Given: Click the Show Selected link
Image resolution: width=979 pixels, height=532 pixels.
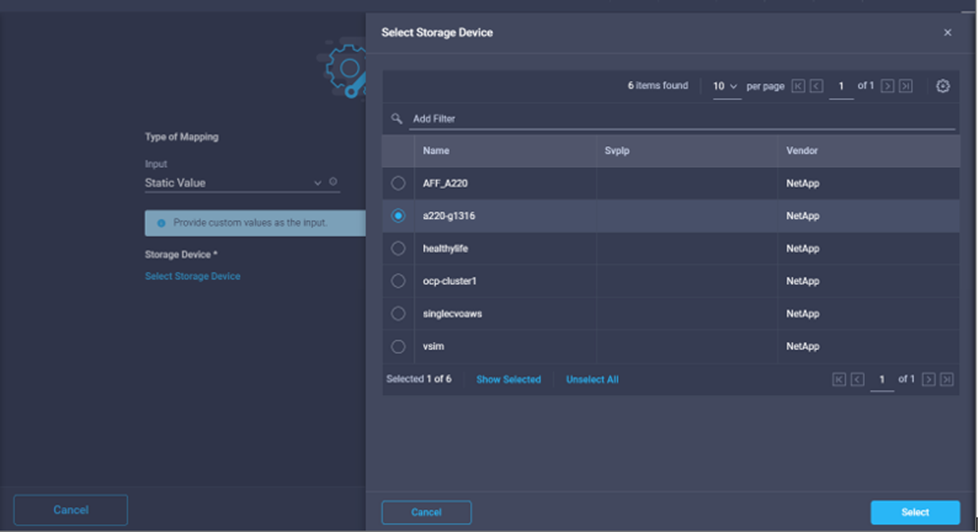Looking at the screenshot, I should click(508, 380).
